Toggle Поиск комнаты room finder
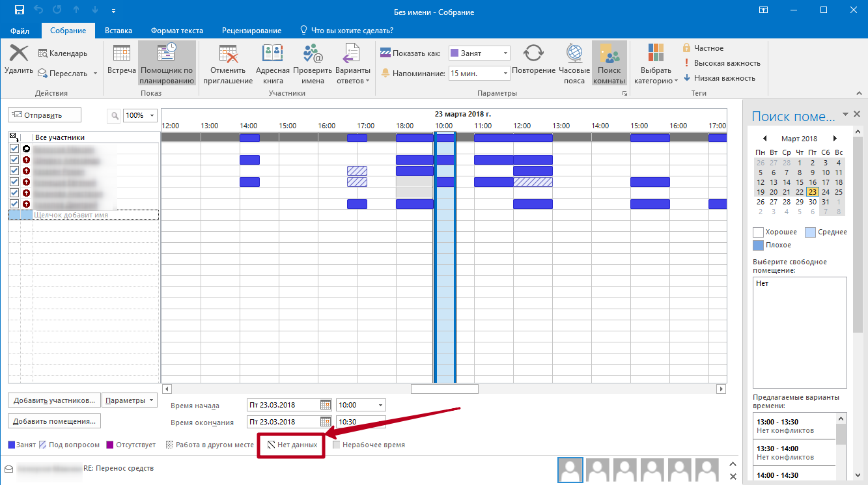 pyautogui.click(x=609, y=64)
